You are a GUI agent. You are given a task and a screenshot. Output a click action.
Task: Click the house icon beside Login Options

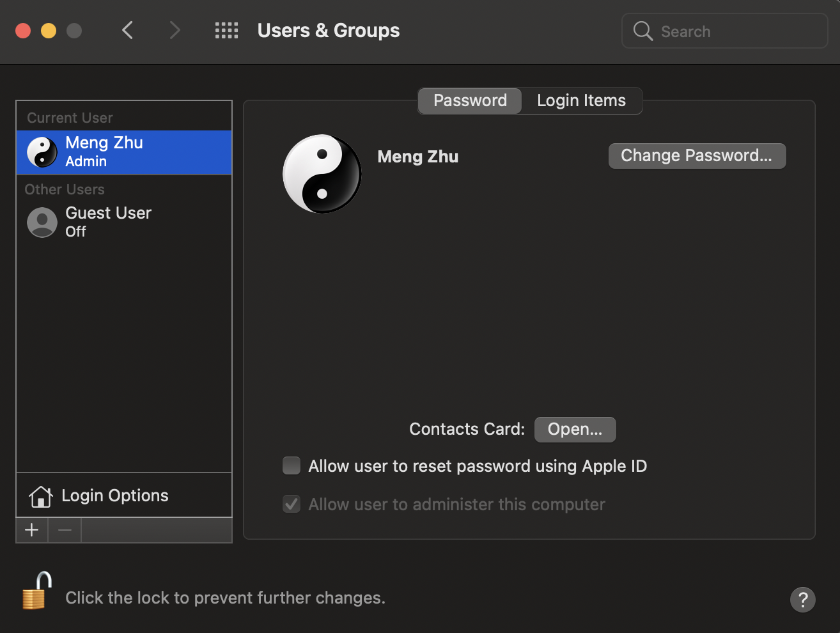40,496
